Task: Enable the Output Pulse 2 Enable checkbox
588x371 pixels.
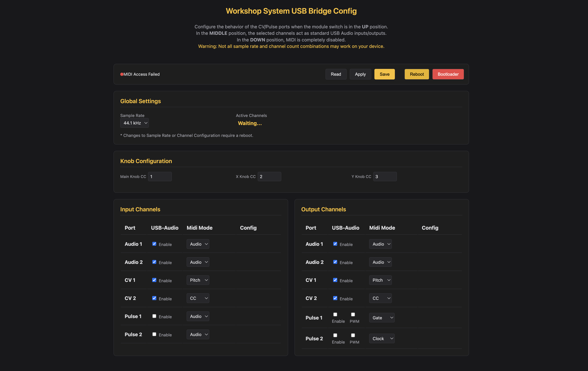Action: point(335,335)
